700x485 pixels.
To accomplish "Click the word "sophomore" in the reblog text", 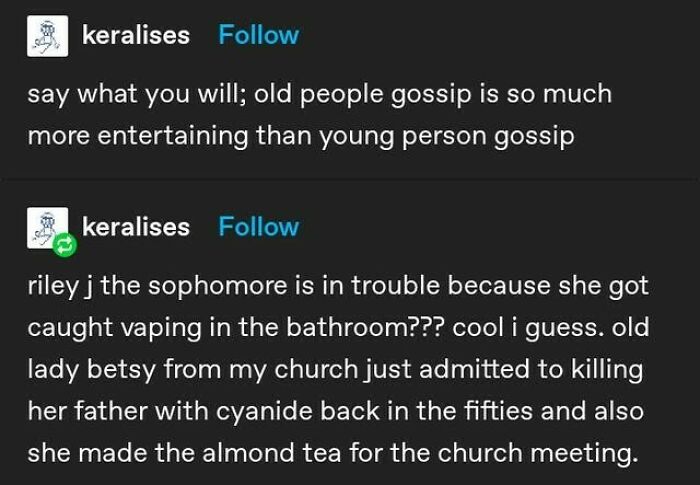I will [x=217, y=287].
